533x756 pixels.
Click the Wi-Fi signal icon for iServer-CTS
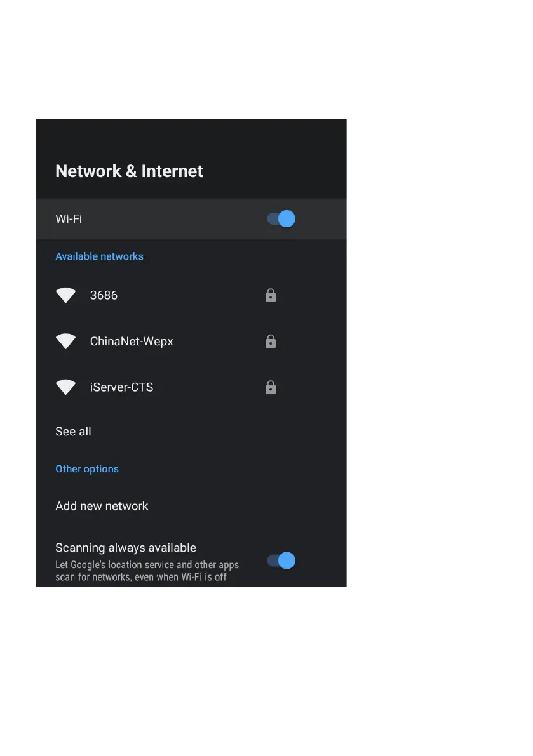click(65, 387)
